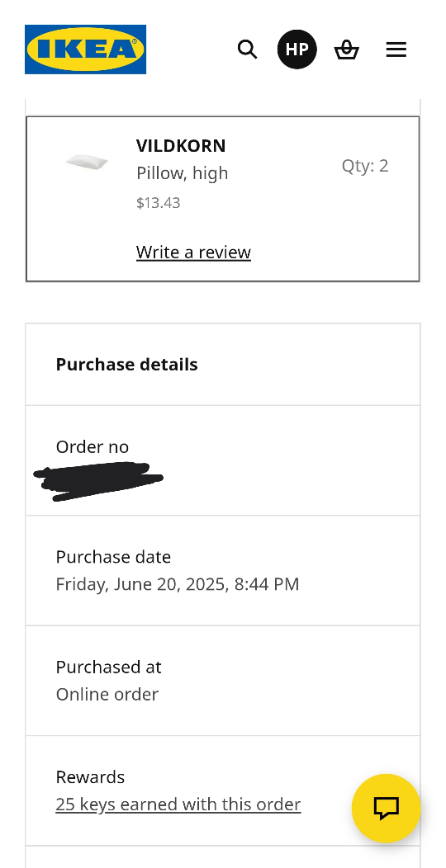Click the Purchase details heading
The height and width of the screenshot is (868, 446).
click(x=127, y=364)
